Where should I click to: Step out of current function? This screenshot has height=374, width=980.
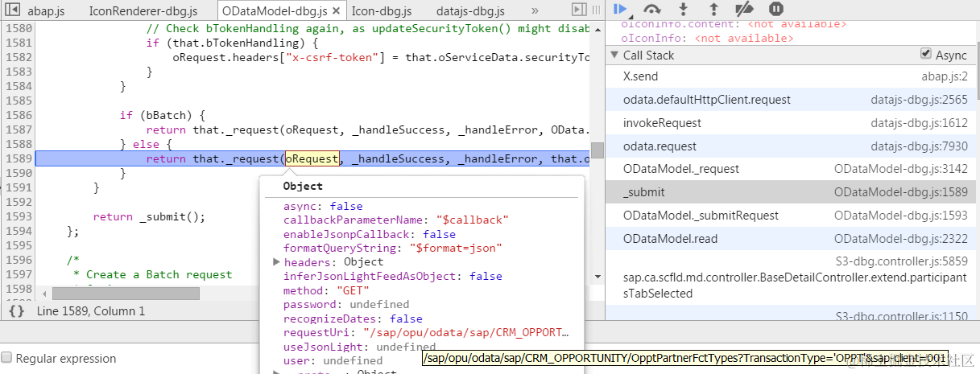[713, 9]
